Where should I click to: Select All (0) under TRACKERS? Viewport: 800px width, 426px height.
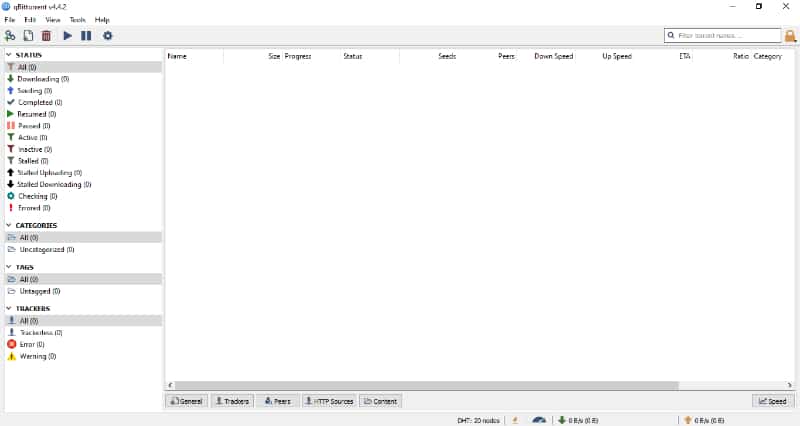(84, 321)
